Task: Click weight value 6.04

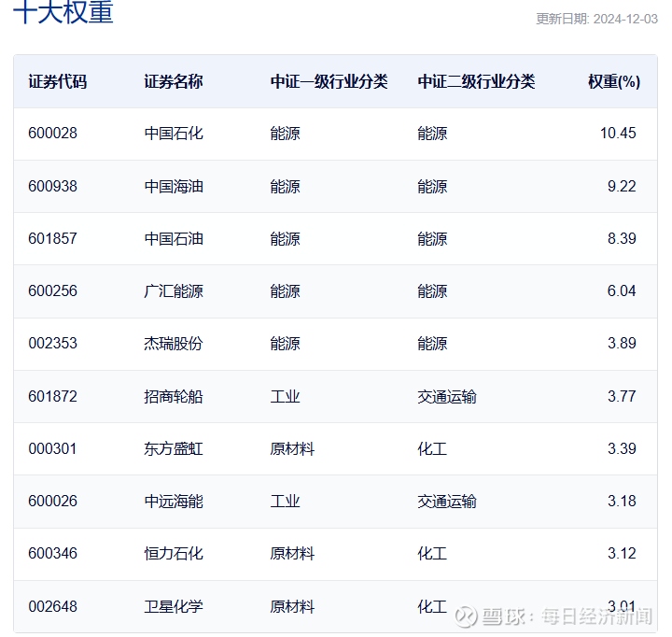Action: coord(622,290)
